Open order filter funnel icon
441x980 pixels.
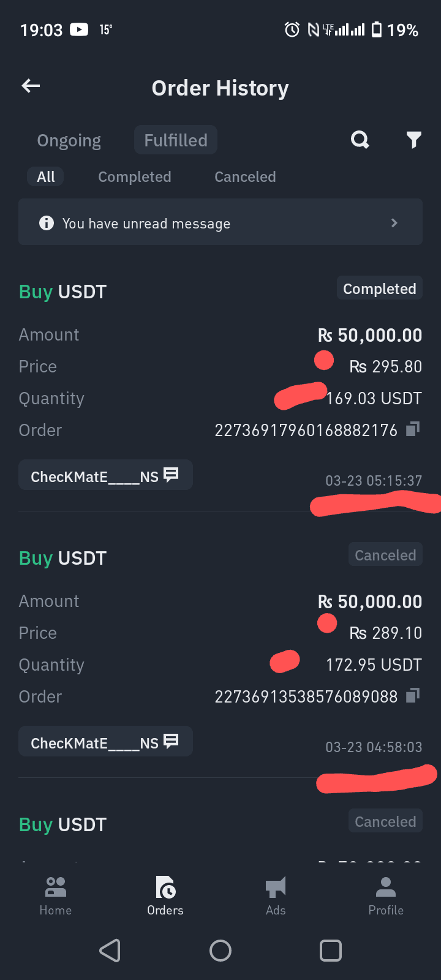tap(414, 140)
